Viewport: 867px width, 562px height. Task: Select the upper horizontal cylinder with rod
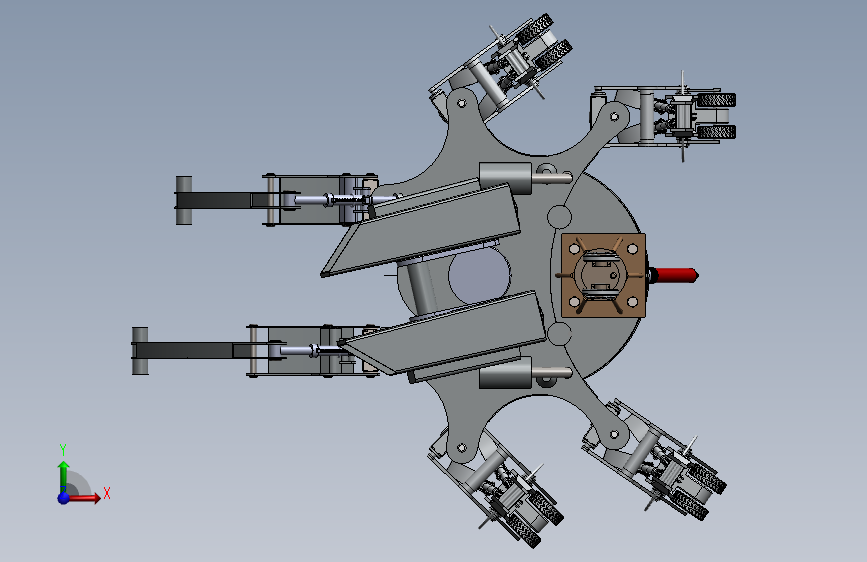(524, 178)
